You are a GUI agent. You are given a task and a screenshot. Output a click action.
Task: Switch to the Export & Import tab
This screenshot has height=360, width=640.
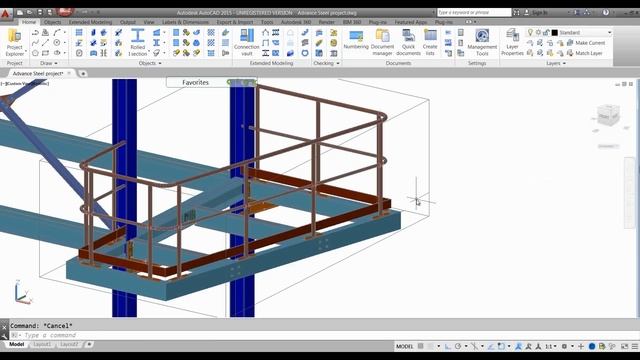point(235,22)
